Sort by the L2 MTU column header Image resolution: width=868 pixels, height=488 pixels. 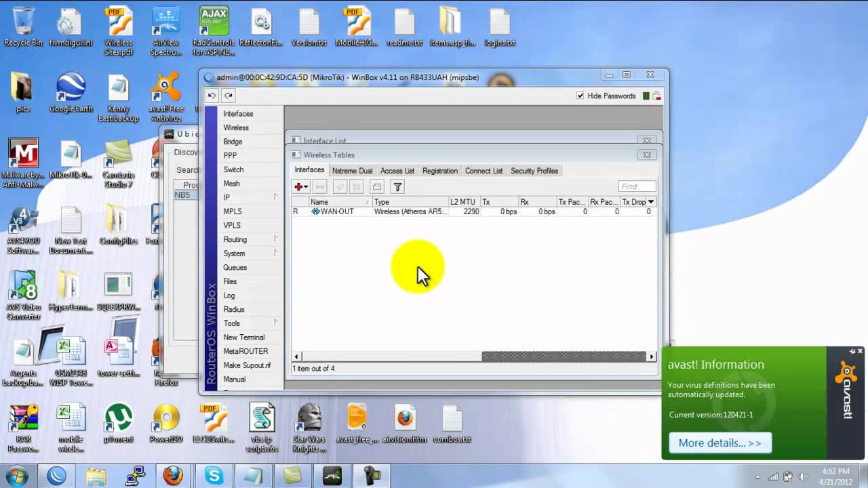point(464,202)
